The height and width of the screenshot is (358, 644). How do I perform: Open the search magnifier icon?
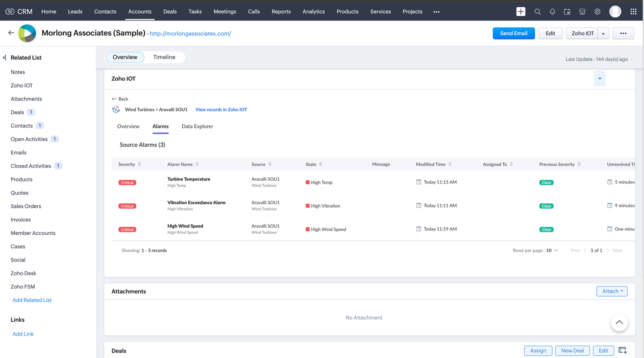click(x=537, y=12)
